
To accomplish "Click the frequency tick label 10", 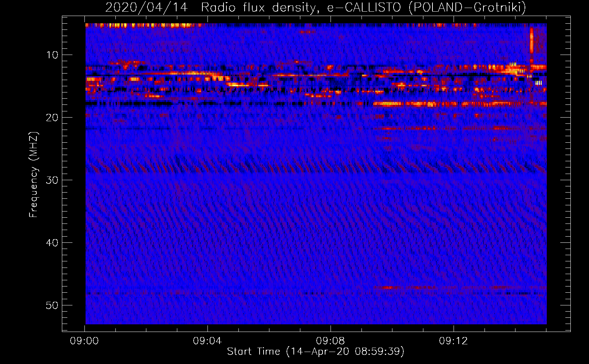I will click(x=52, y=55).
